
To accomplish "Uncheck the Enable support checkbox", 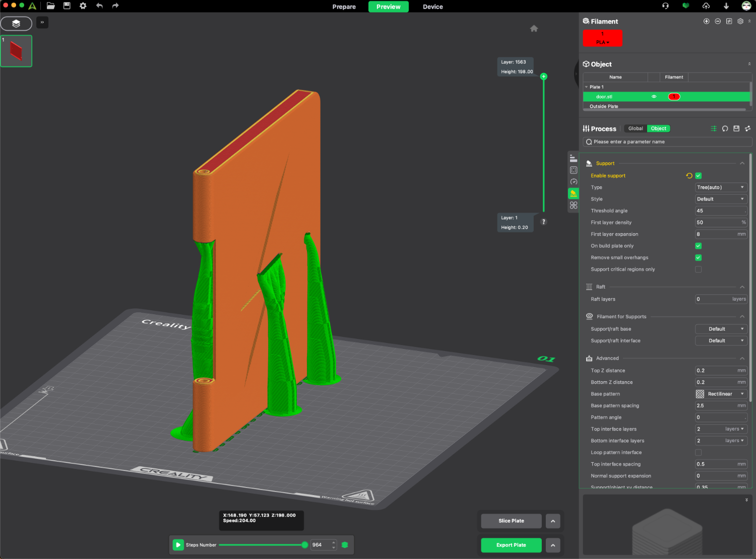I will pyautogui.click(x=699, y=176).
